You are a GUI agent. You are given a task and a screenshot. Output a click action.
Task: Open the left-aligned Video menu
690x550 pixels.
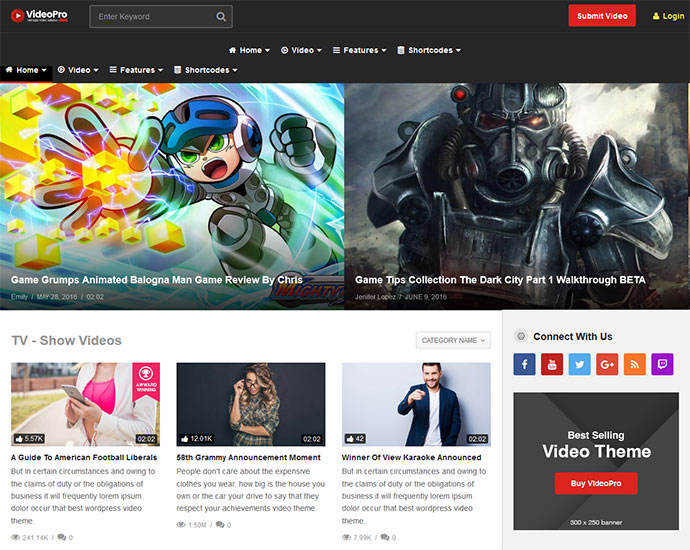[x=78, y=70]
